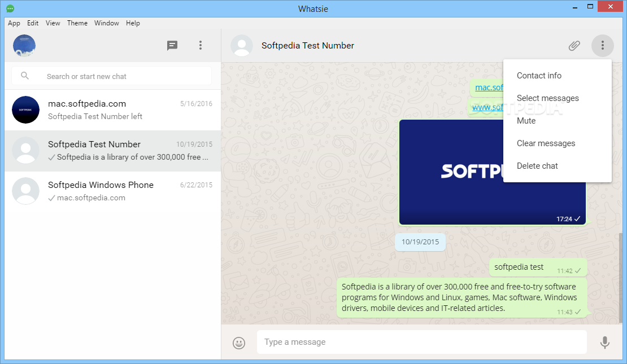Choose Contact info from dropdown
627x364 pixels.
click(x=558, y=76)
